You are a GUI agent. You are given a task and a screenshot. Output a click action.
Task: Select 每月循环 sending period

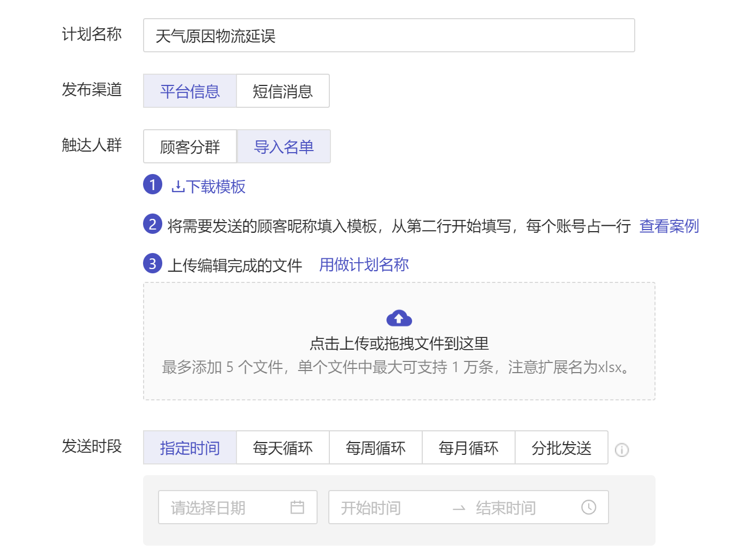click(x=468, y=447)
